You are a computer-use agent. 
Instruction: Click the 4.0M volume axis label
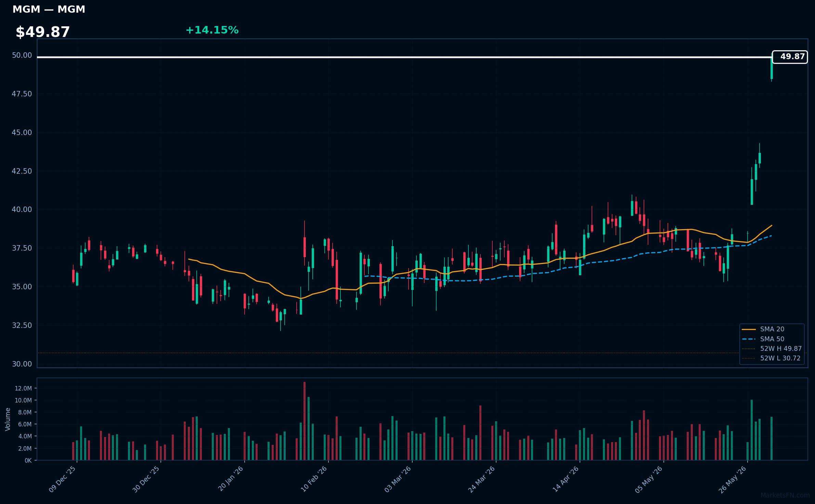[x=25, y=436]
